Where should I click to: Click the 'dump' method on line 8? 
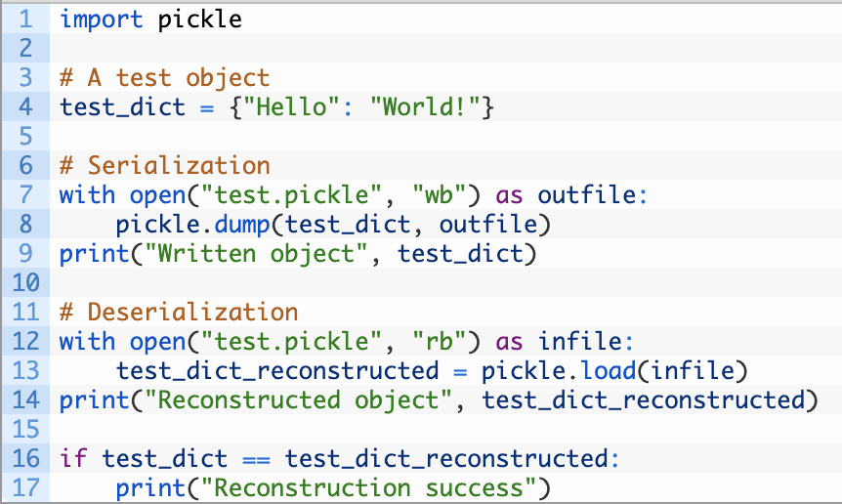241,224
